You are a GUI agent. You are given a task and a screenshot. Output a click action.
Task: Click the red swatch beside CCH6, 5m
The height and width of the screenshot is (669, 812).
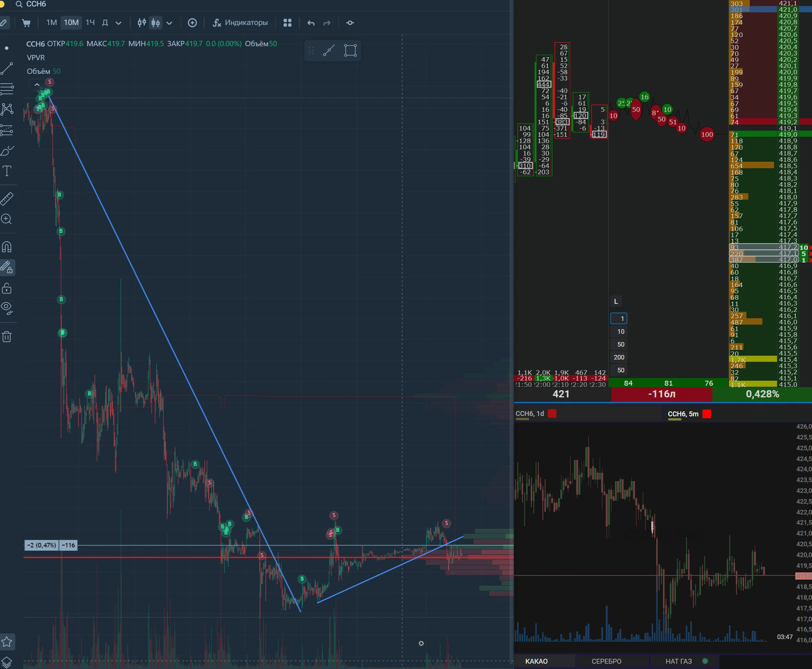point(707,414)
